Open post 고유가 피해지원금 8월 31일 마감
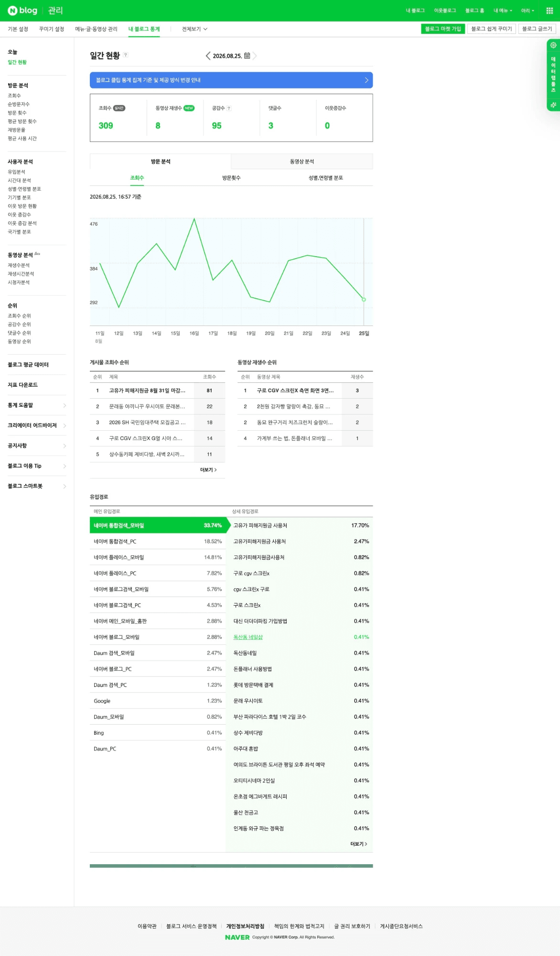Screen dimensions: 560x956 [147, 391]
